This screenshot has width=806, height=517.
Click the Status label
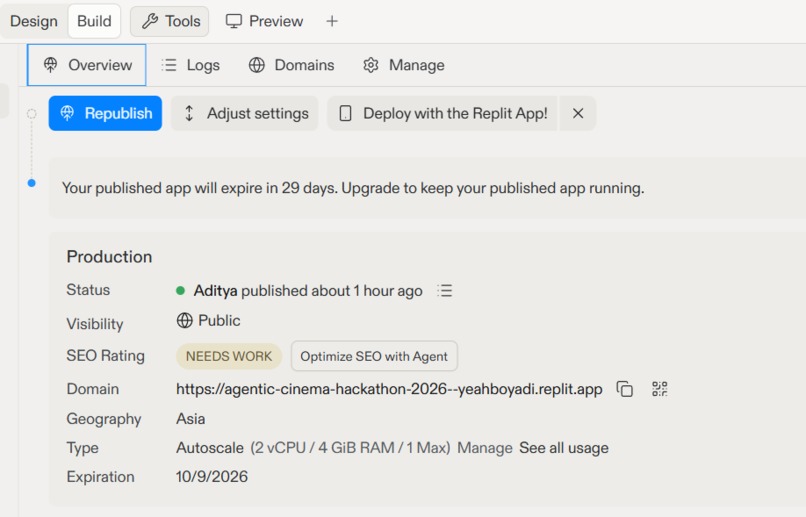(x=88, y=290)
